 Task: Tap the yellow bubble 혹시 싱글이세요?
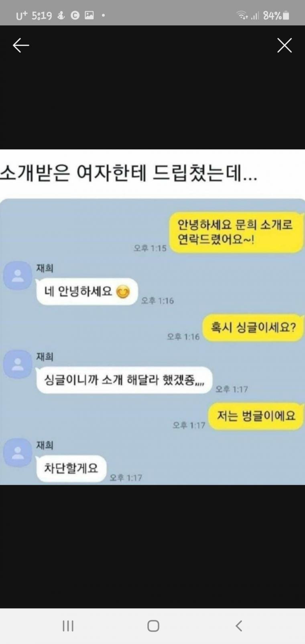tap(253, 328)
